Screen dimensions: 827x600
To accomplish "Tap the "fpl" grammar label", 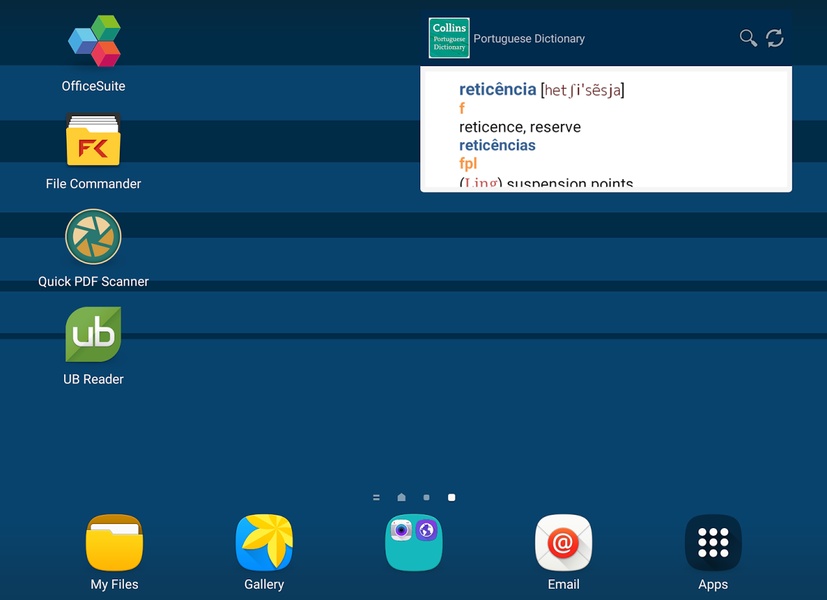I will 468,163.
